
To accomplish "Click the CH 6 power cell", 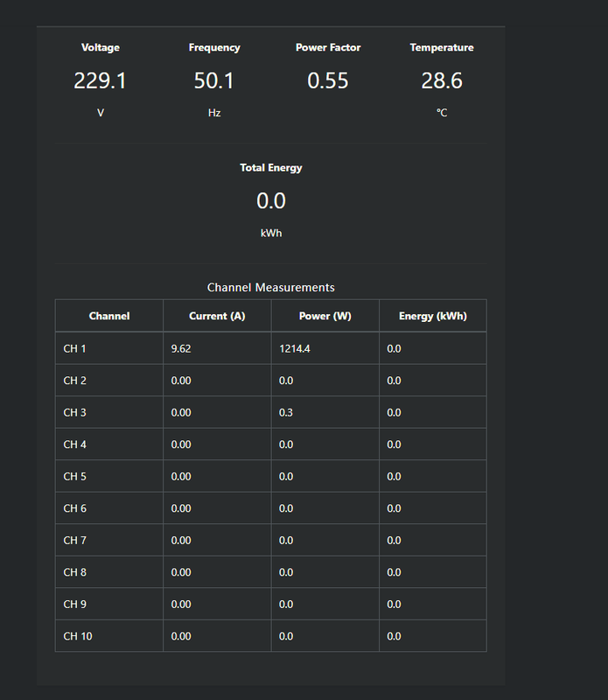I will coord(325,508).
